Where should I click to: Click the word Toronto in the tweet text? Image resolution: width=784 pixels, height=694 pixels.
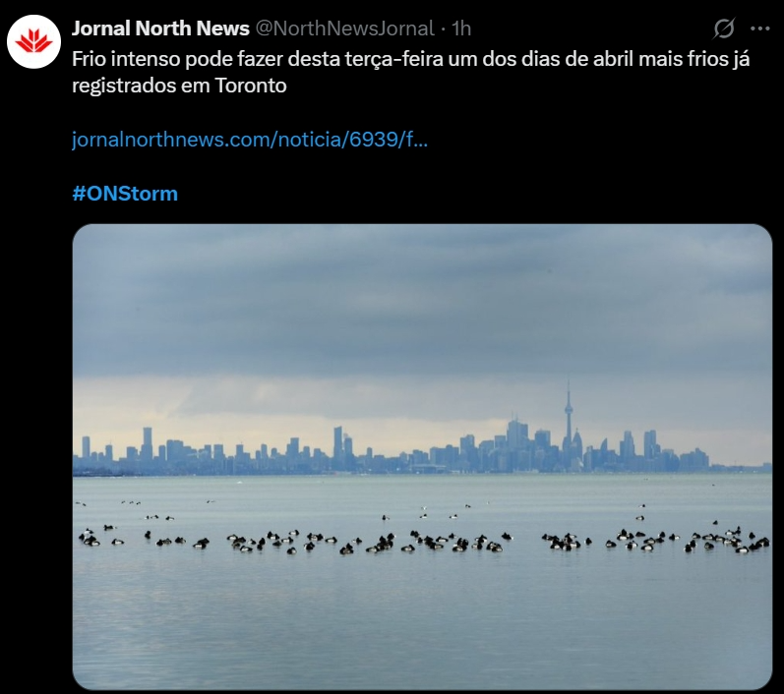pos(251,86)
